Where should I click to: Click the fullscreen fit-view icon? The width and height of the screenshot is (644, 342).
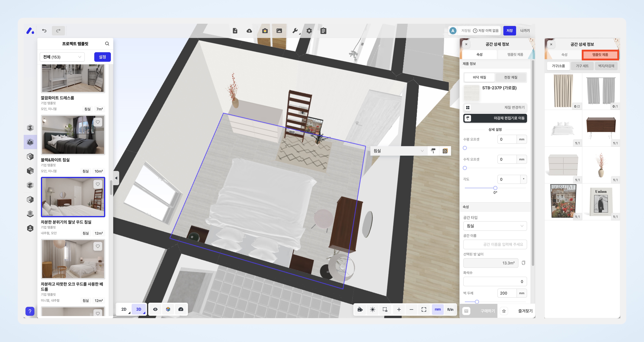[x=424, y=310]
